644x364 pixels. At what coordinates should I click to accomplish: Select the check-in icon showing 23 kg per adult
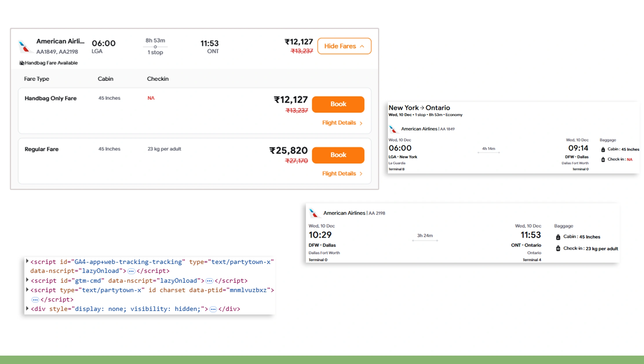tap(558, 248)
